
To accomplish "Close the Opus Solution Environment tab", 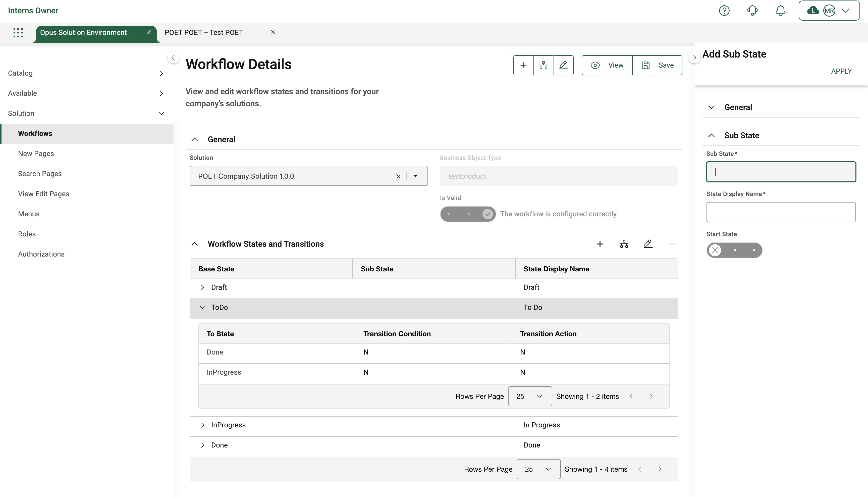I will [x=148, y=32].
